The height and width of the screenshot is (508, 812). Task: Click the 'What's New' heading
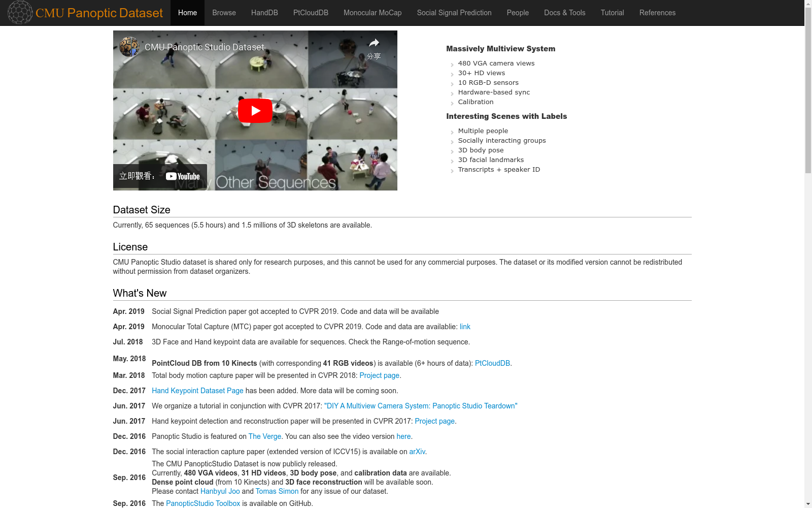[140, 293]
